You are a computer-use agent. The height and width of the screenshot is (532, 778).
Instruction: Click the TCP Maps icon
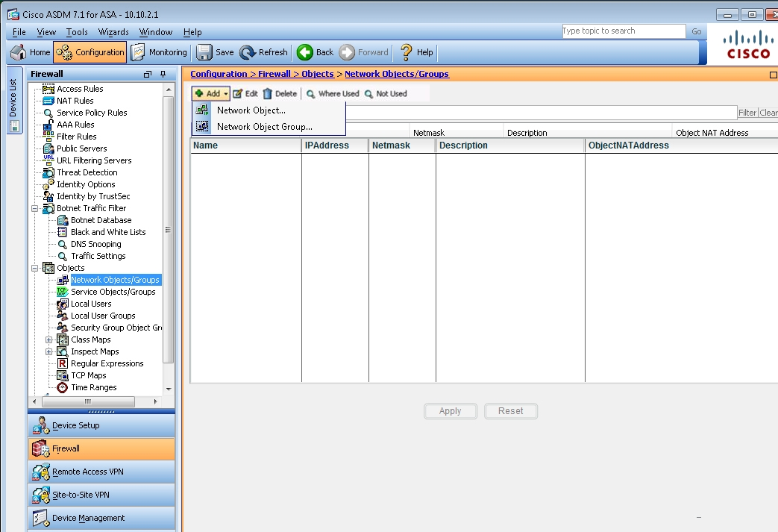click(62, 375)
